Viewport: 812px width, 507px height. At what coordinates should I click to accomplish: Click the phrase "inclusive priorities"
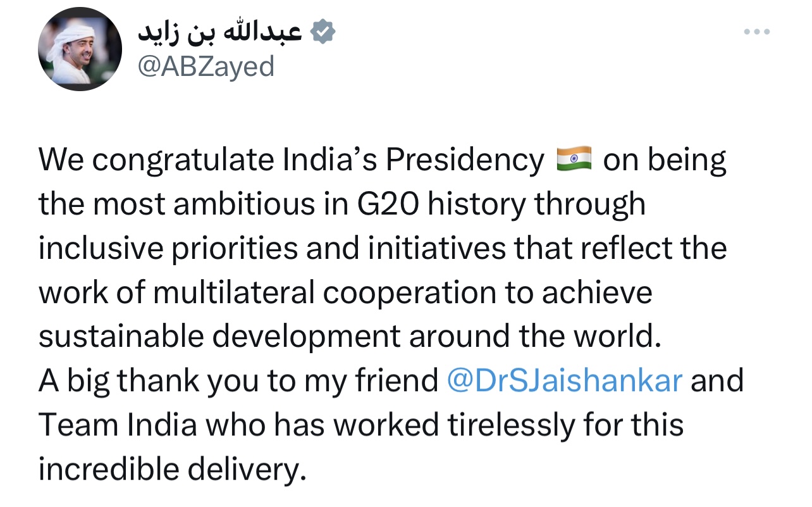pos(168,248)
